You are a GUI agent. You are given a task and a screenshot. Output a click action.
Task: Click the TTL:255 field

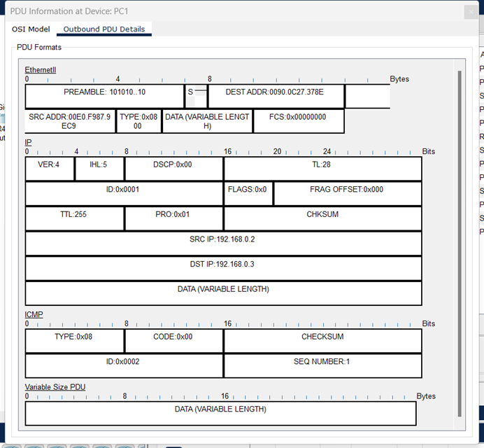75,218
